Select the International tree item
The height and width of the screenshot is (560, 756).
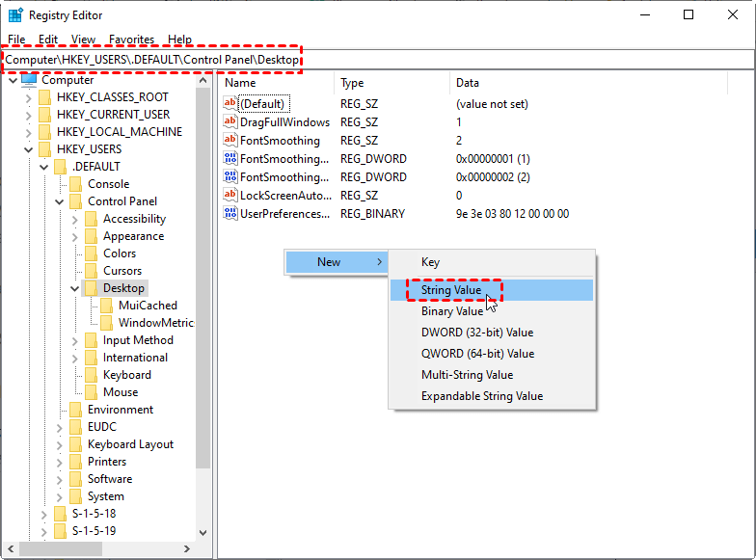tap(135, 358)
